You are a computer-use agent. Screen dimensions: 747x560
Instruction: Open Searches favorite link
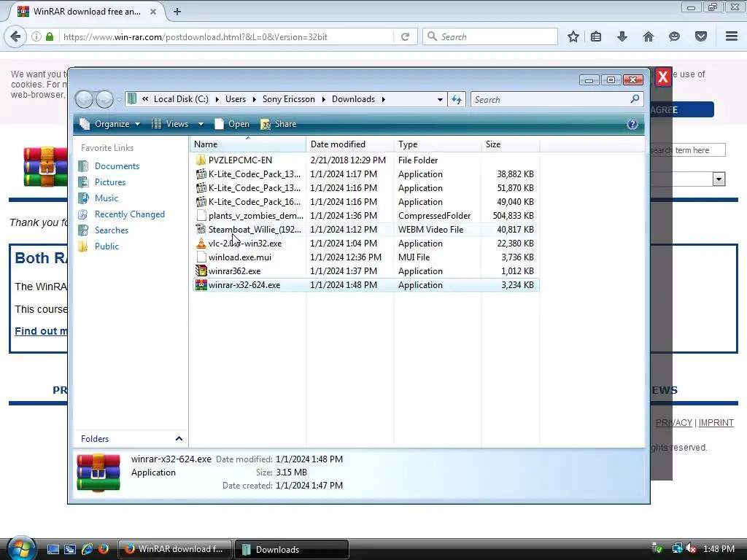coord(112,230)
